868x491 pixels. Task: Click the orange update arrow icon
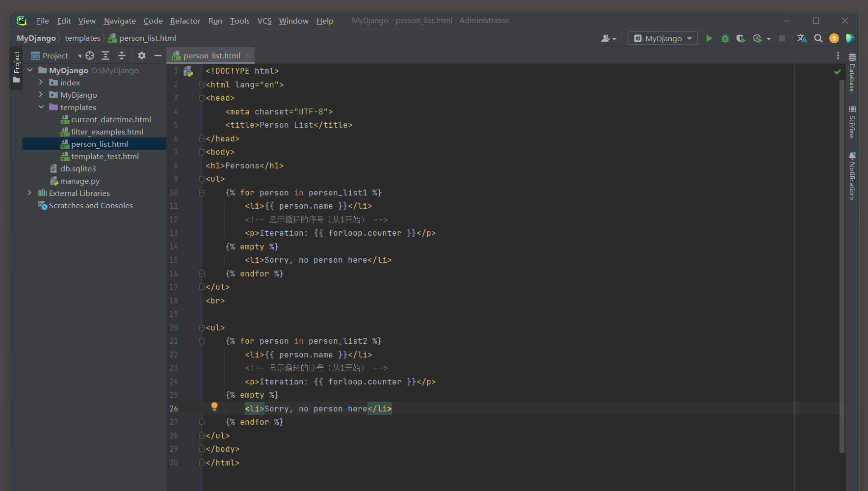[x=834, y=38]
